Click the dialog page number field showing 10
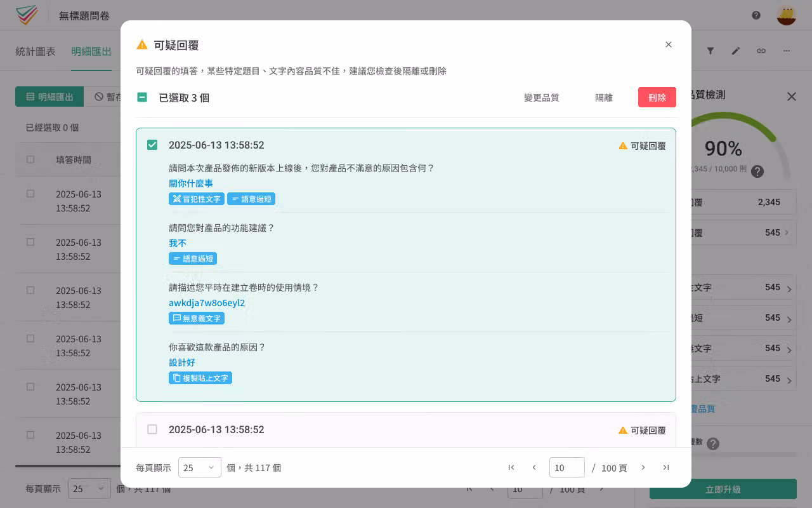The height and width of the screenshot is (508, 812). click(567, 467)
